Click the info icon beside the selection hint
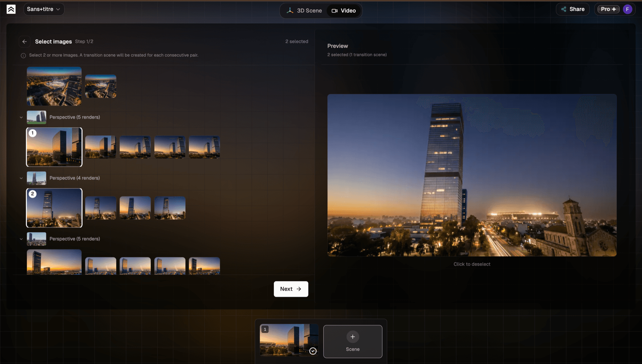The image size is (642, 364). (x=23, y=56)
